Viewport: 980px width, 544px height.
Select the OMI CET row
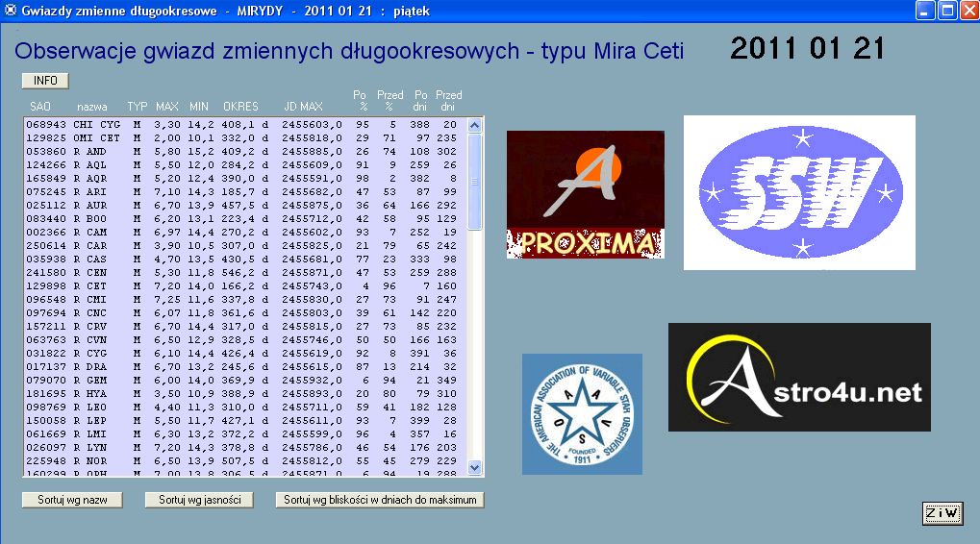point(245,138)
